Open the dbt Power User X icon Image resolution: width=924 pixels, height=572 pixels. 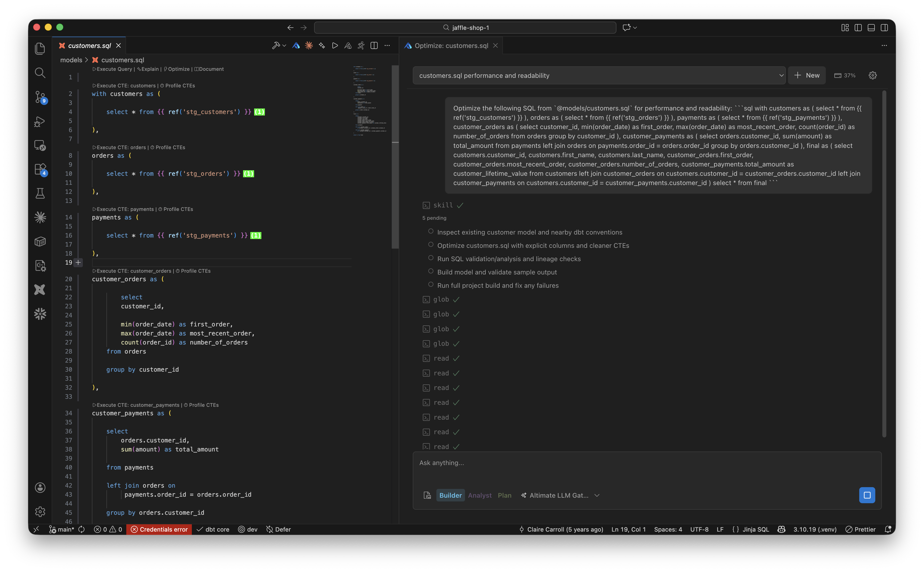(x=40, y=290)
